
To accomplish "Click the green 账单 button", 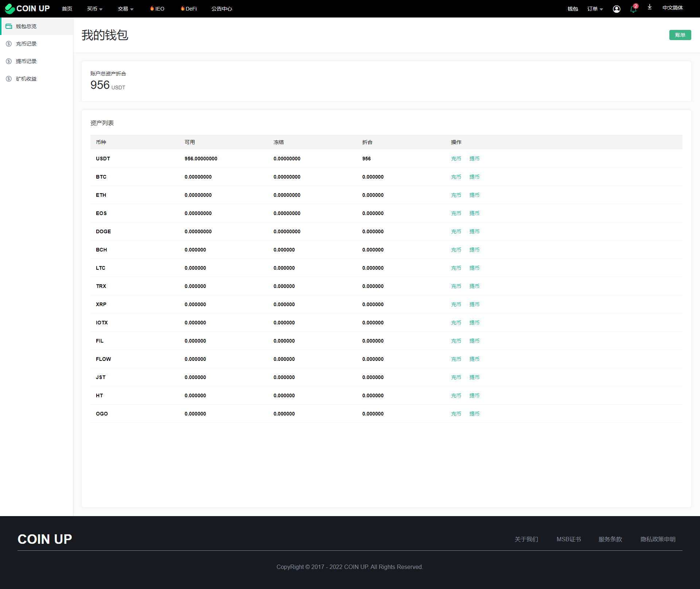I will 680,35.
